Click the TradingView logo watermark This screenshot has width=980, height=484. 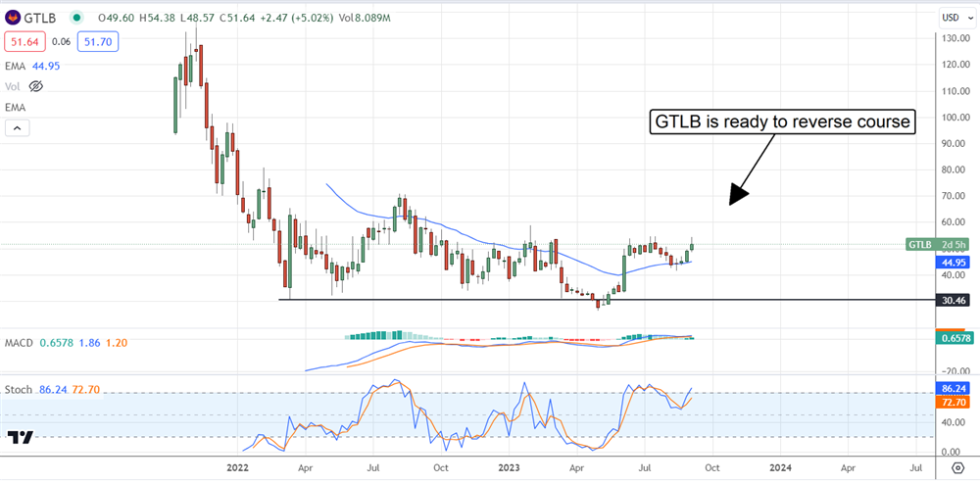point(19,437)
